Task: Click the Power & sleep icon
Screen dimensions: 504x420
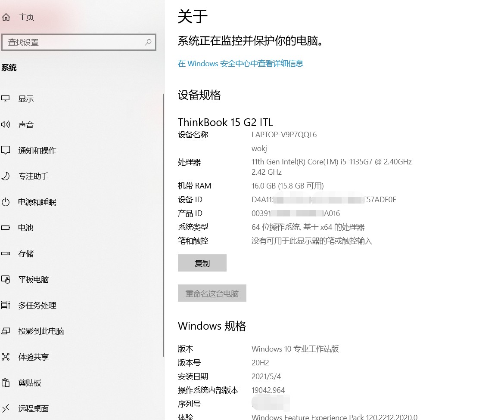Action: [6, 202]
